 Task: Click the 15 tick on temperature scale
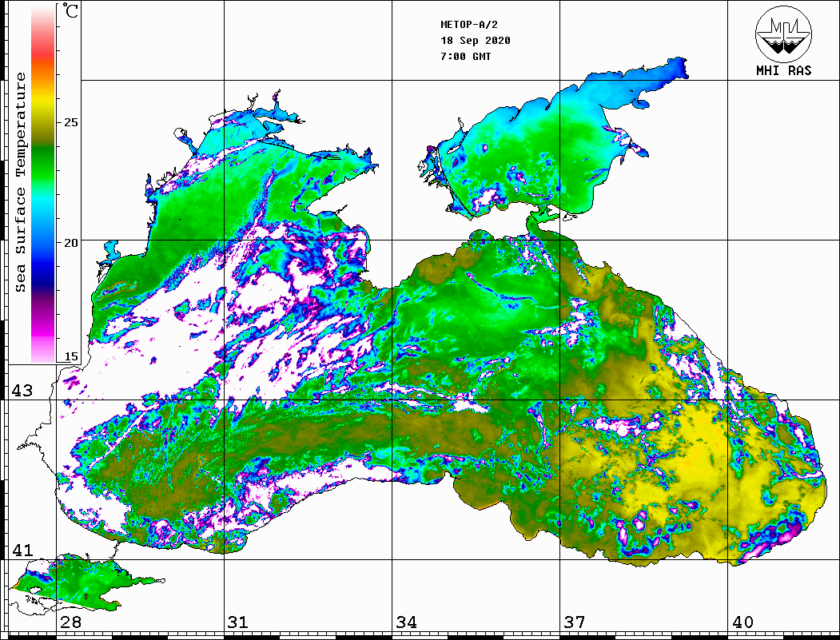click(70, 356)
